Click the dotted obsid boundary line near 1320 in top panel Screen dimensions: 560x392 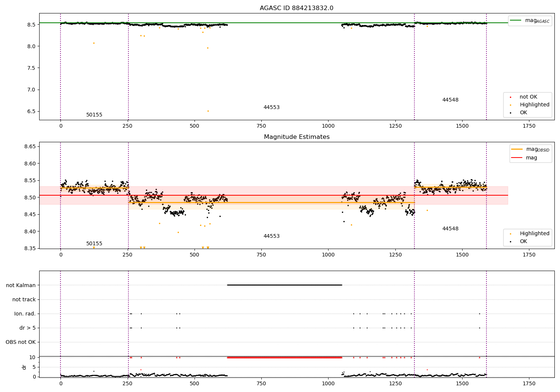[x=414, y=67]
